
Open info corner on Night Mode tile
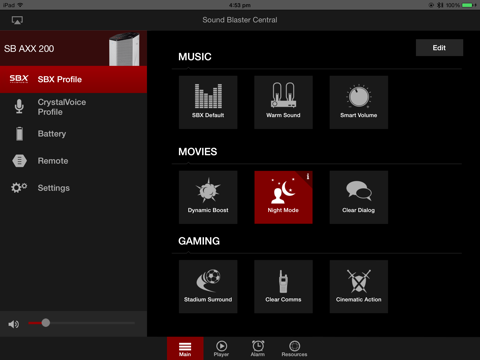tap(307, 176)
